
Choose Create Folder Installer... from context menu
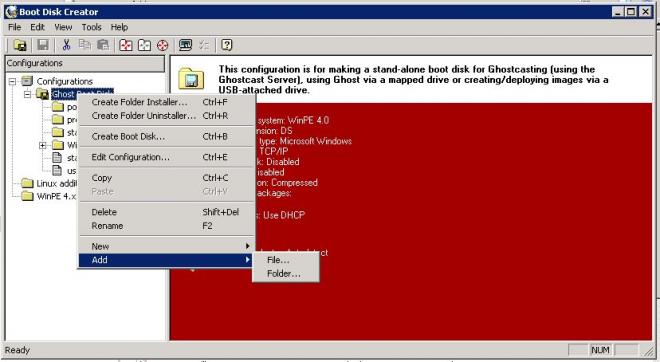pos(167,102)
